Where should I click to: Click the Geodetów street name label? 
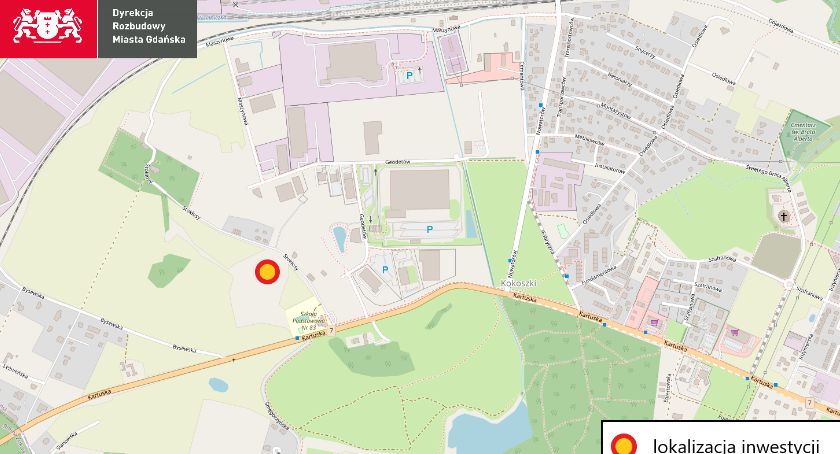(399, 162)
